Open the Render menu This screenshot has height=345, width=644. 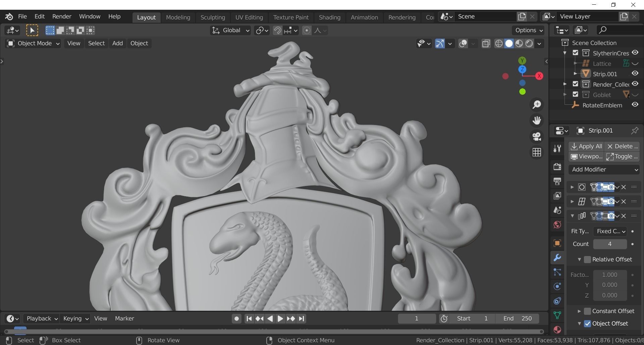(x=62, y=16)
